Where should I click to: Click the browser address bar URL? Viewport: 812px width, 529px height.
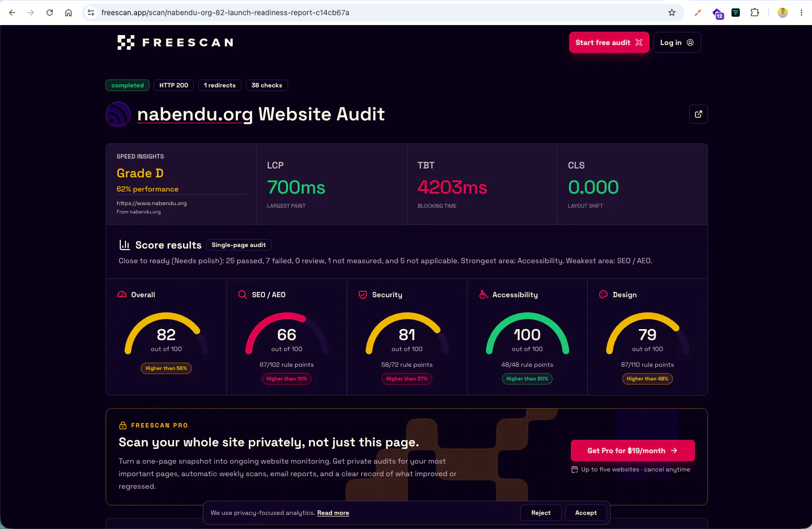225,13
